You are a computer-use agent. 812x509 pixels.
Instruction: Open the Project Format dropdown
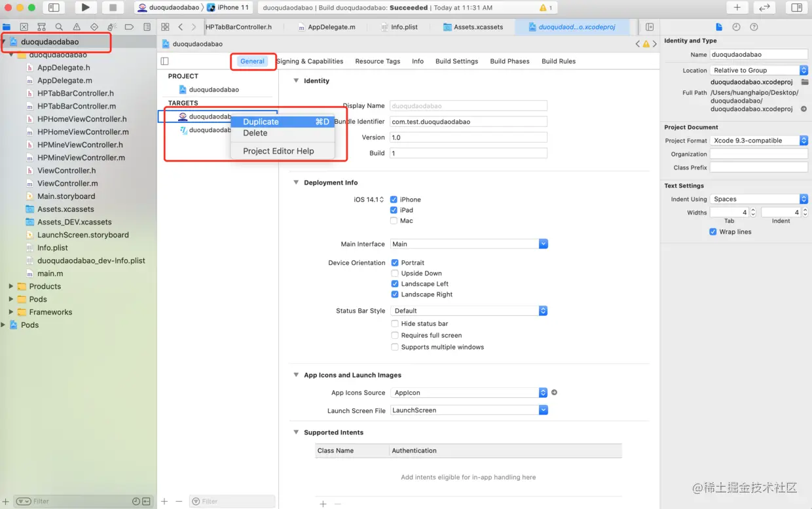point(759,141)
